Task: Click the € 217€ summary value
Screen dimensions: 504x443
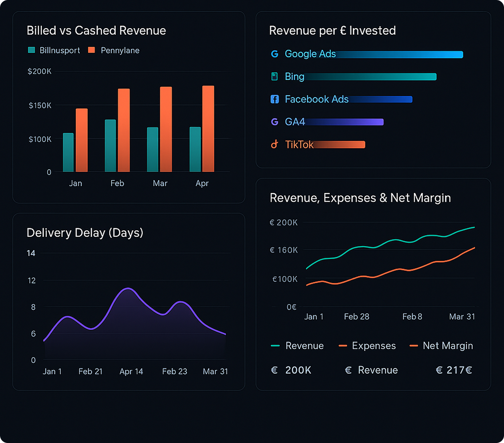Action: [x=454, y=370]
